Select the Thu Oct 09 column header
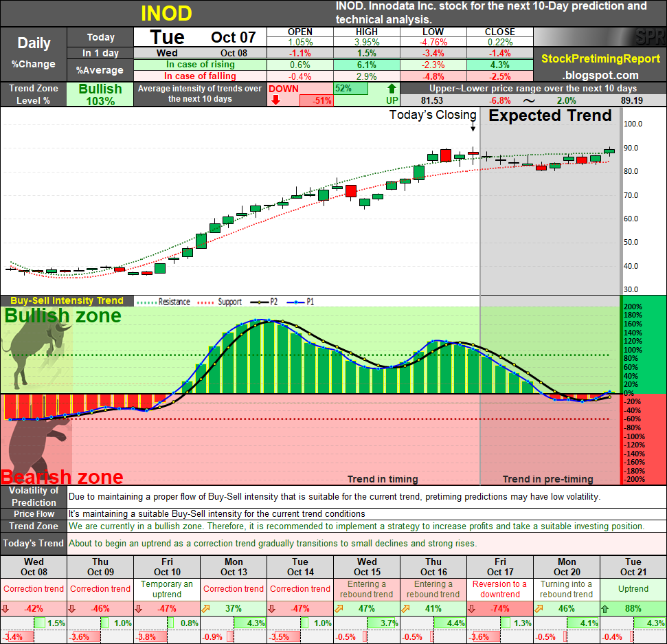667x644 pixels. (x=100, y=567)
